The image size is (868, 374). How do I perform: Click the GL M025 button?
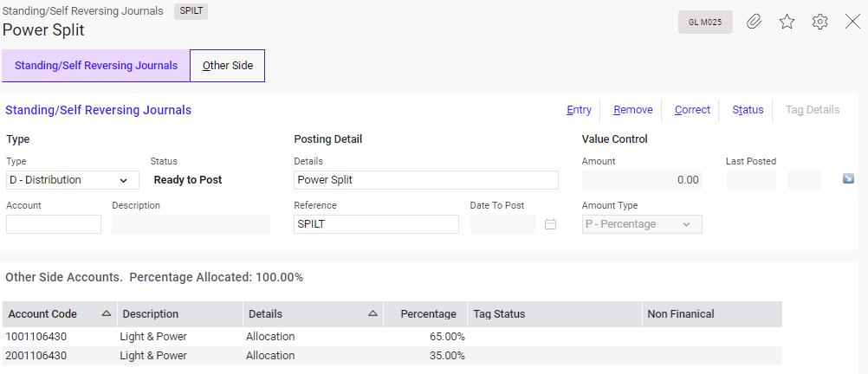(705, 23)
